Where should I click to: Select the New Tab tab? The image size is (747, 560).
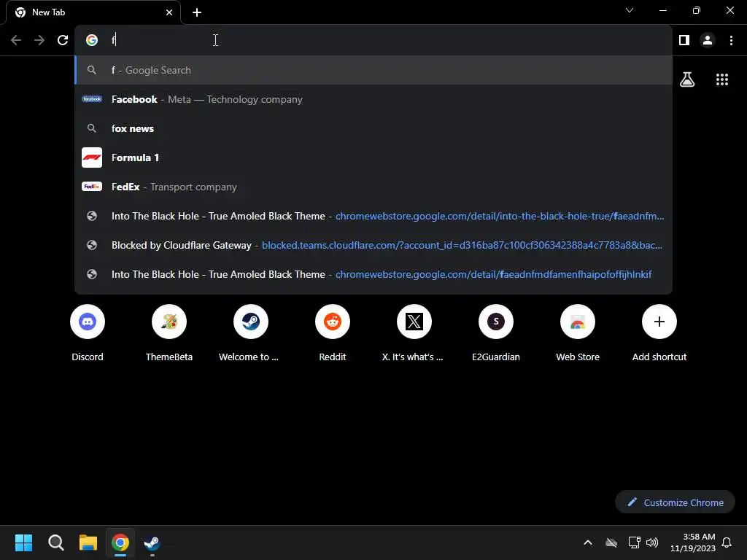(x=93, y=12)
